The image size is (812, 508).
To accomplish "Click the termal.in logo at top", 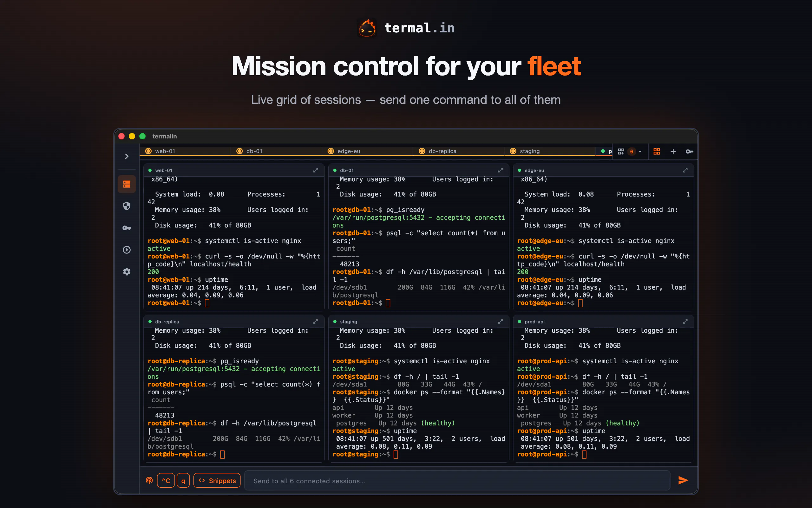I will tap(406, 28).
